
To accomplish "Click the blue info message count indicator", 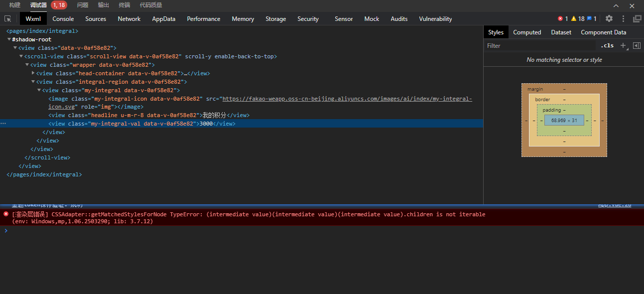I will pyautogui.click(x=592, y=18).
